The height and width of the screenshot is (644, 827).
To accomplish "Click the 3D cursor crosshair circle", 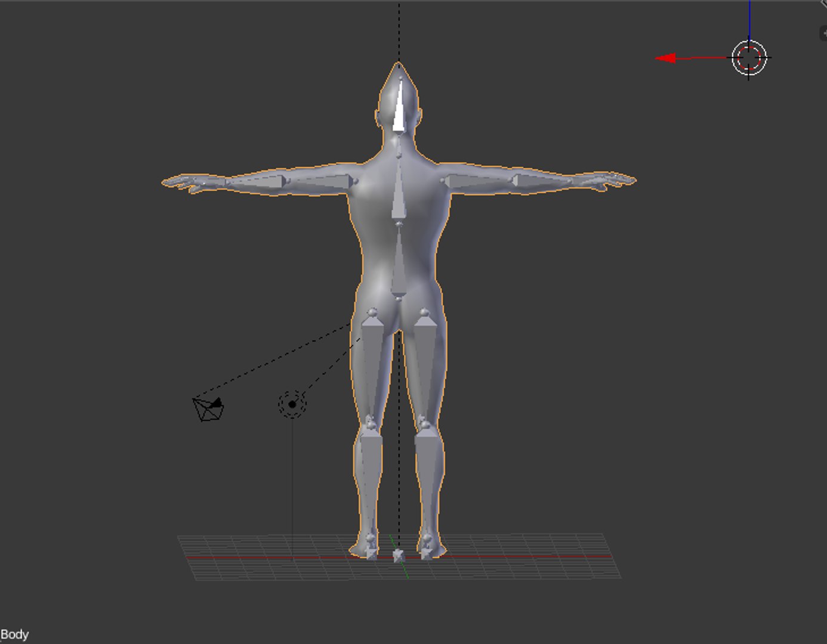I will 749,58.
